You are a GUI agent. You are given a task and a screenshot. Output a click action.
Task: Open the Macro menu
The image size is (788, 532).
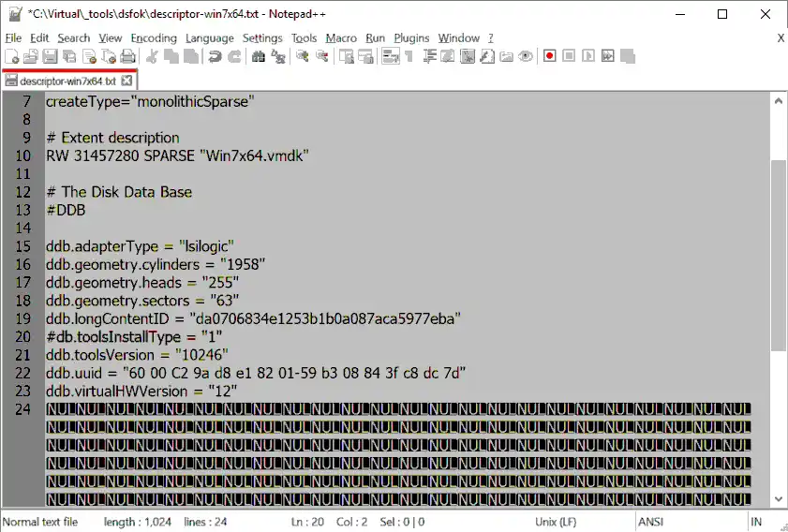tap(341, 38)
